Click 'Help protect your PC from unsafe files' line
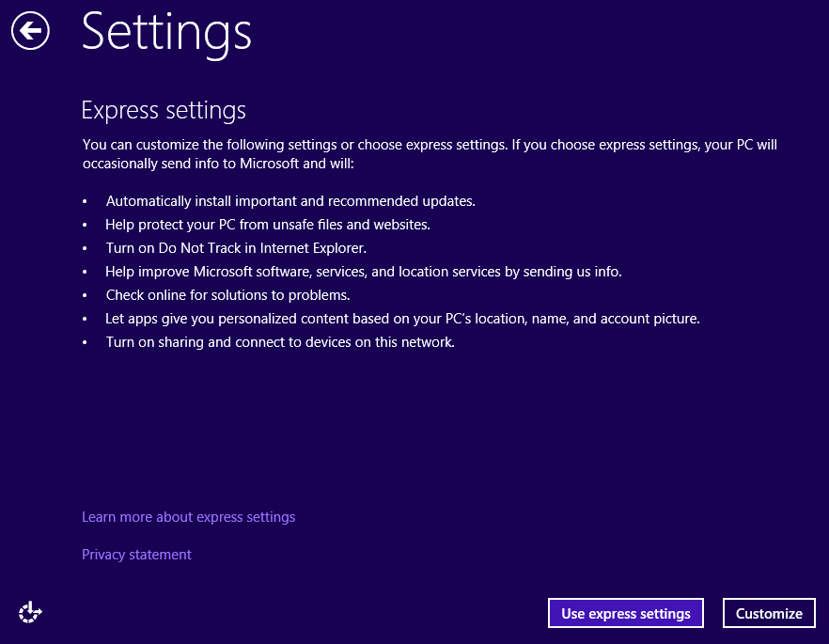The image size is (829, 644). (268, 225)
